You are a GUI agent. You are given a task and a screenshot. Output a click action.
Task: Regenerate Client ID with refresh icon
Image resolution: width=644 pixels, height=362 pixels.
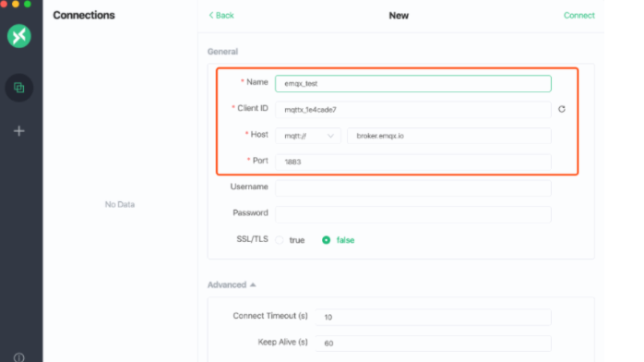click(x=562, y=109)
